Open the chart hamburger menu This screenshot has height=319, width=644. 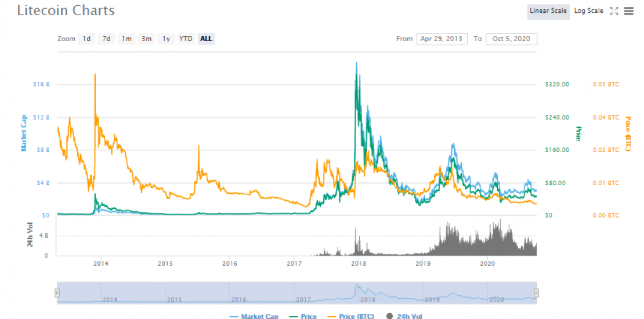tap(628, 11)
